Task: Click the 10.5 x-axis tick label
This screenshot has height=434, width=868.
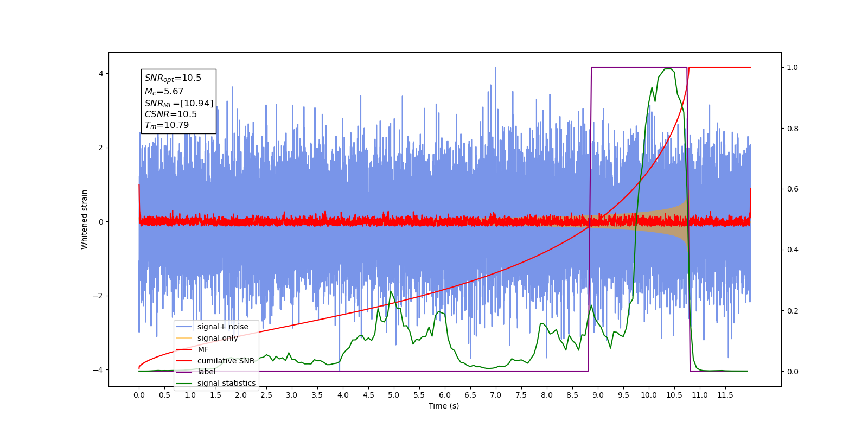Action: pos(674,395)
